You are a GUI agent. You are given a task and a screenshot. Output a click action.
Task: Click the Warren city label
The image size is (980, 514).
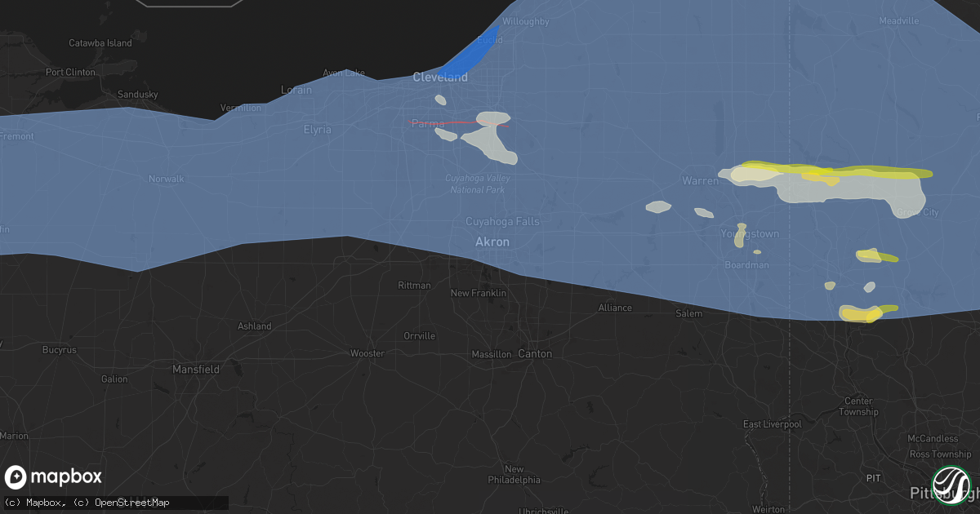pyautogui.click(x=701, y=180)
